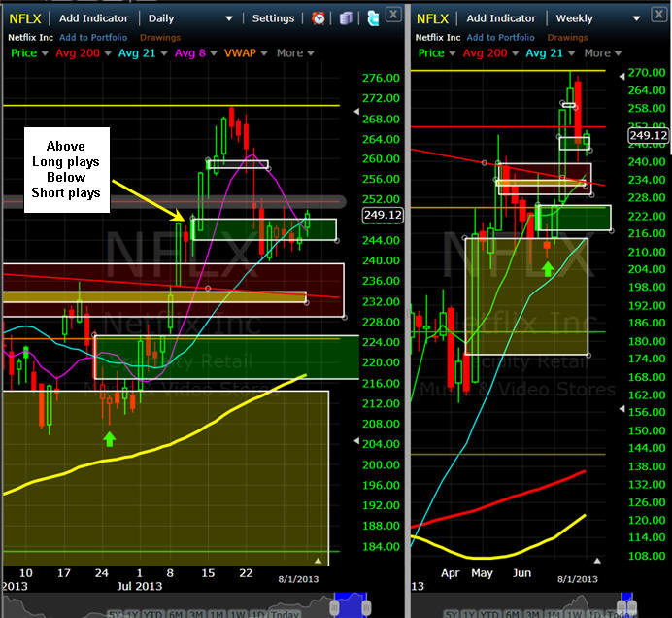This screenshot has width=672, height=618.
Task: Click the green up arrow drawing on Weekly chart
Action: 548,269
